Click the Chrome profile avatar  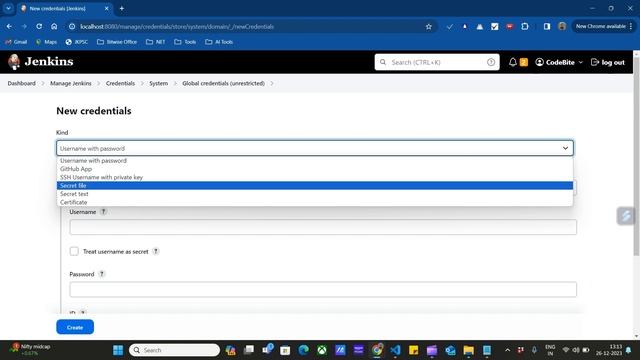562,27
